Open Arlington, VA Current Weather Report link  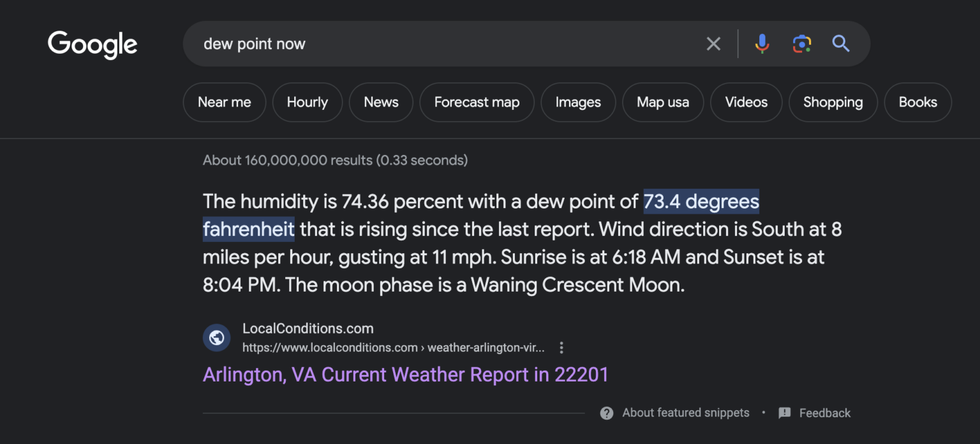(405, 374)
